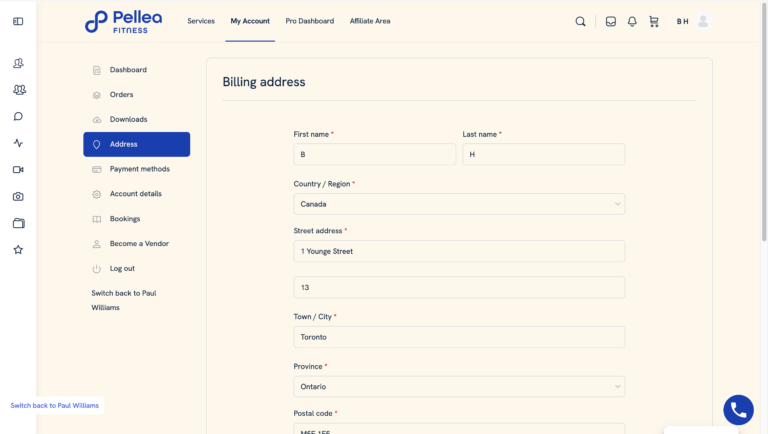This screenshot has width=768, height=434.
Task: Open the Pro Dashboard menu
Action: coord(310,21)
